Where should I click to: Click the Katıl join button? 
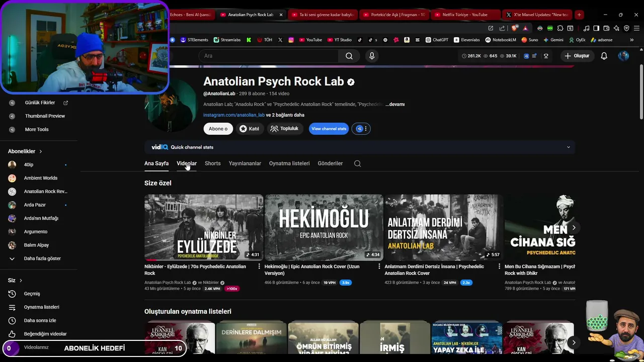pos(249,129)
